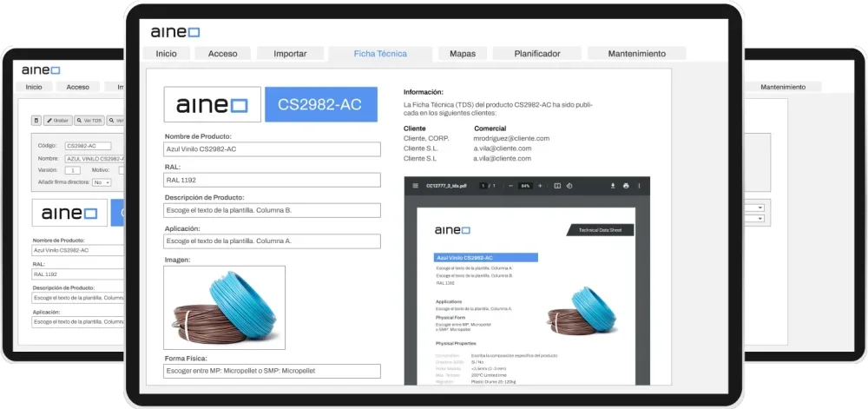Expand Añadir firma directora dropdown
Image resolution: width=868 pixels, height=409 pixels.
pos(102,182)
